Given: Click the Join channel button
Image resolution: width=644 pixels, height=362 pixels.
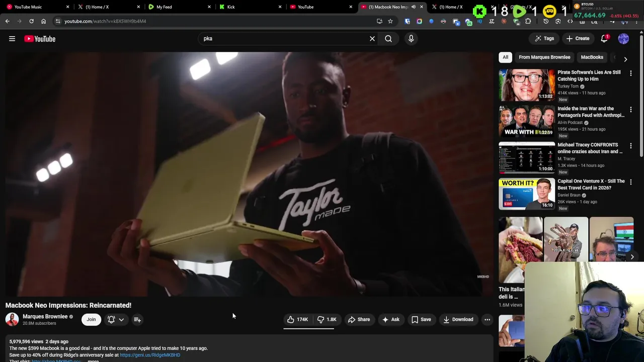Looking at the screenshot, I should pos(91,319).
